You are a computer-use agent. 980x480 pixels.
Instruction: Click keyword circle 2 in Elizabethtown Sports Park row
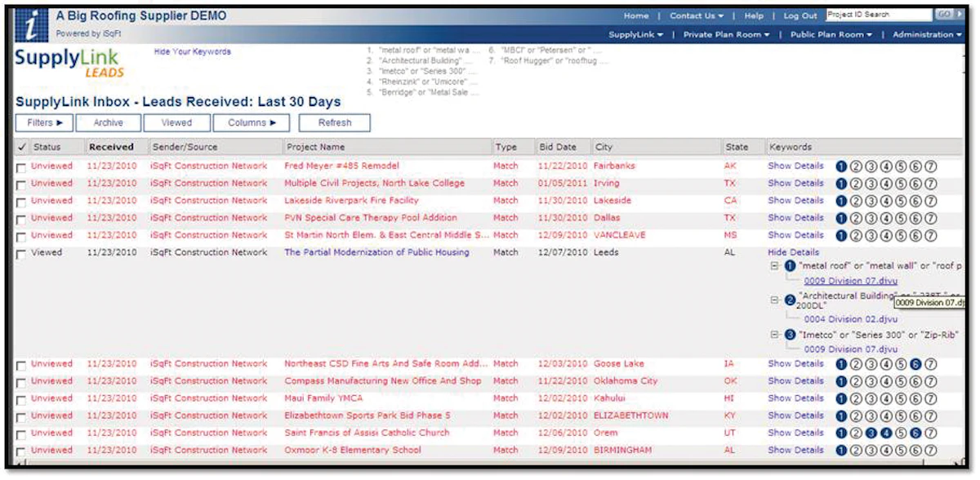(857, 416)
